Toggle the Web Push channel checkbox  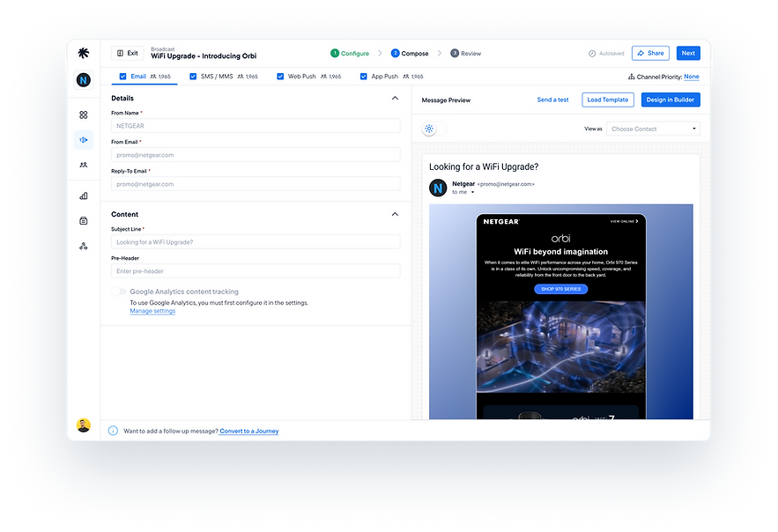click(x=280, y=76)
